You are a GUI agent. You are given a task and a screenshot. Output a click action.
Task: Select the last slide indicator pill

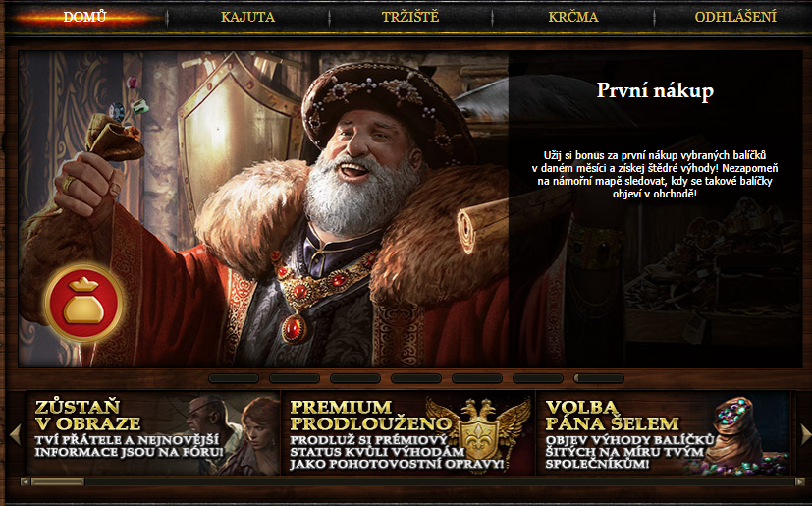[x=599, y=378]
